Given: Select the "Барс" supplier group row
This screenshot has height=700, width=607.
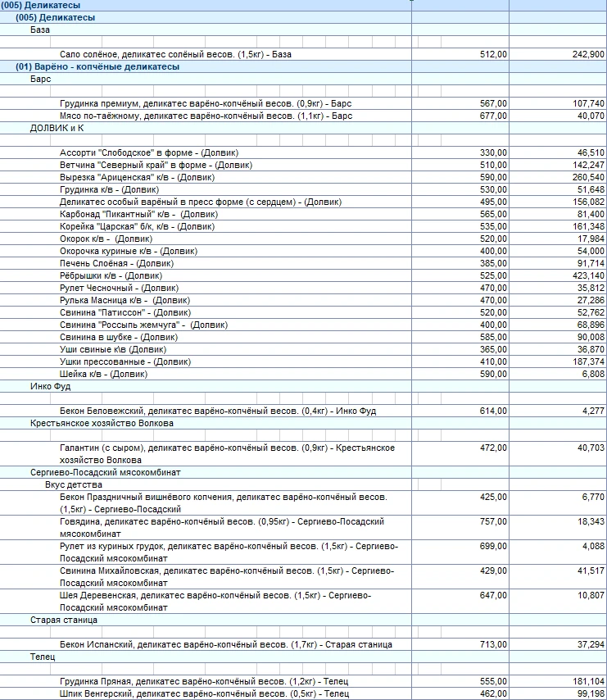Looking at the screenshot, I should [41, 80].
